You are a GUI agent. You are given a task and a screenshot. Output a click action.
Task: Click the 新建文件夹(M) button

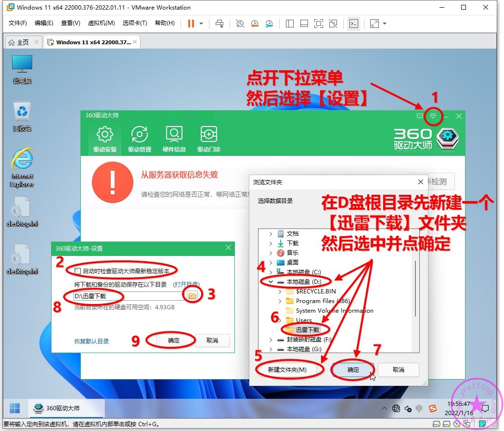pos(287,370)
